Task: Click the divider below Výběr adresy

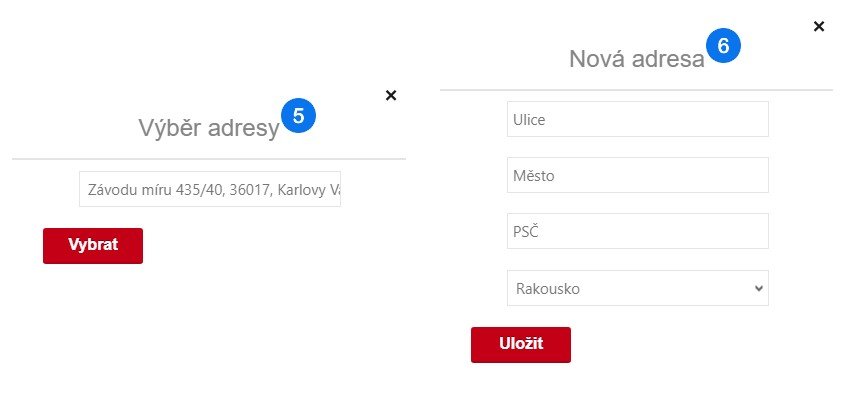Action: [x=208, y=159]
